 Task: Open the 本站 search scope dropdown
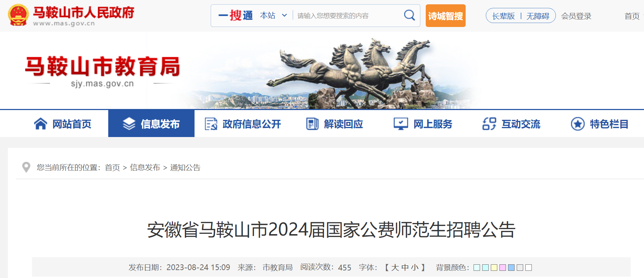pyautogui.click(x=273, y=15)
